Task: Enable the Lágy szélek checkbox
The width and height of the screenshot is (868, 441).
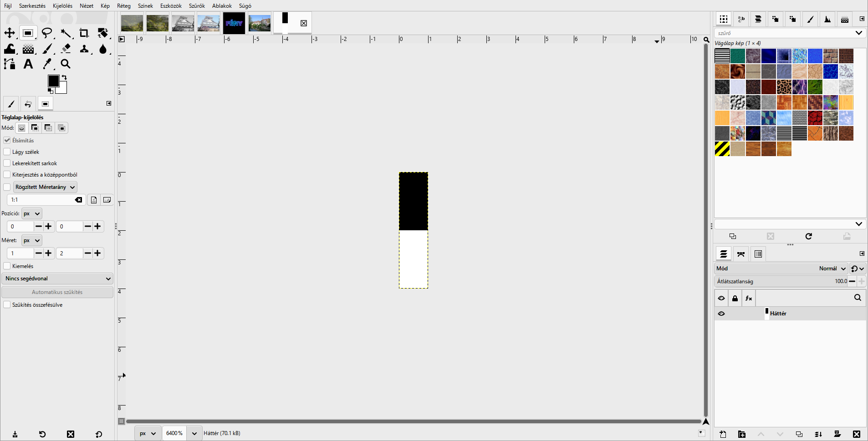Action: [7, 152]
